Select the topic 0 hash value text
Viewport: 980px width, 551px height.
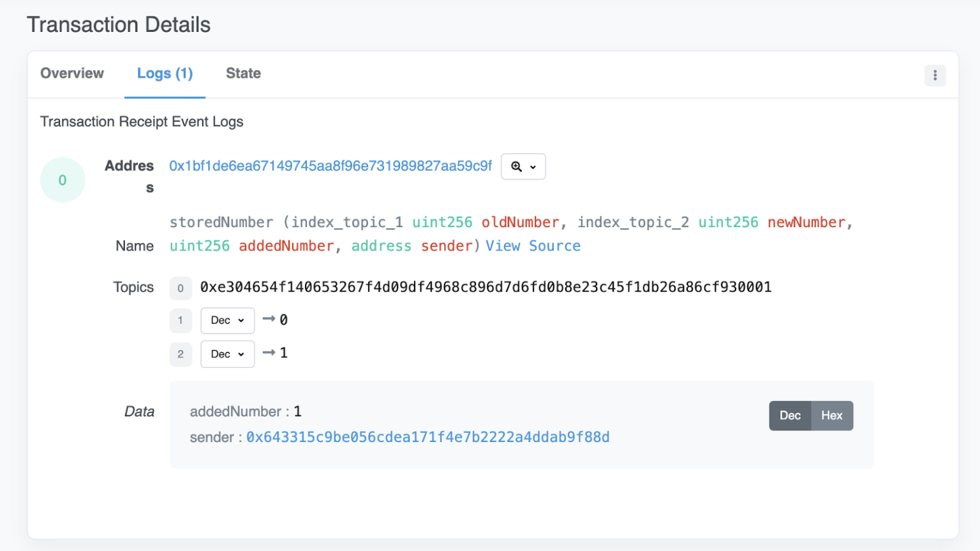pyautogui.click(x=485, y=287)
